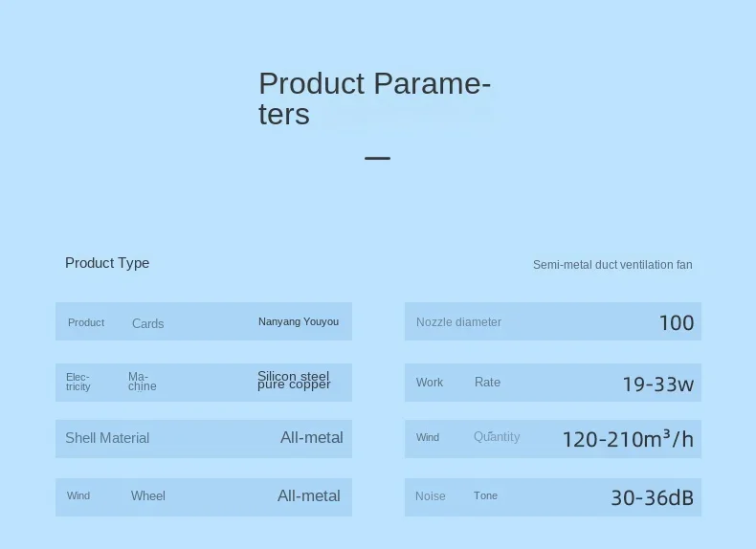Click the Electricity Machine label

point(111,382)
